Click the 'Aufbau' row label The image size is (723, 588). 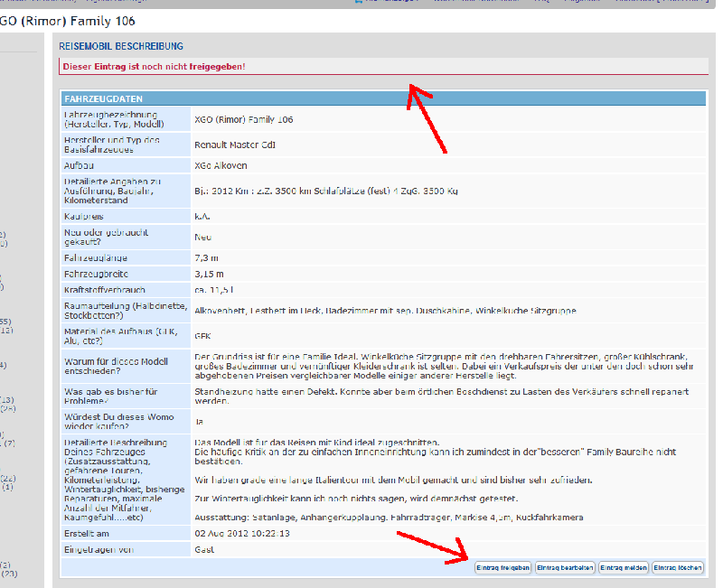[x=79, y=165]
